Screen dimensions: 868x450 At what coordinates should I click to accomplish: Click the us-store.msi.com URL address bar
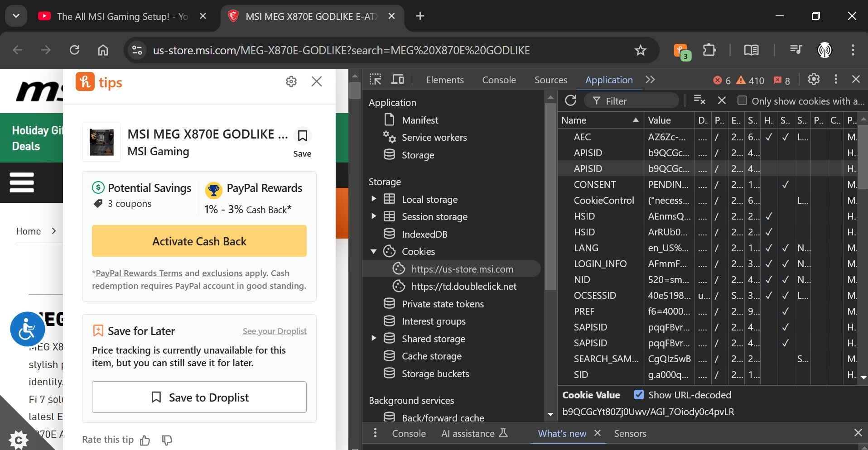342,50
